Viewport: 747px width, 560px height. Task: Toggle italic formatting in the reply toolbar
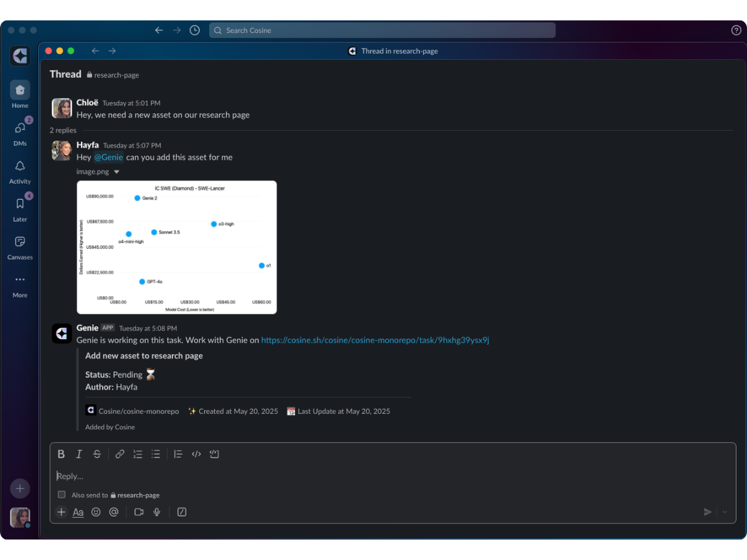[79, 454]
